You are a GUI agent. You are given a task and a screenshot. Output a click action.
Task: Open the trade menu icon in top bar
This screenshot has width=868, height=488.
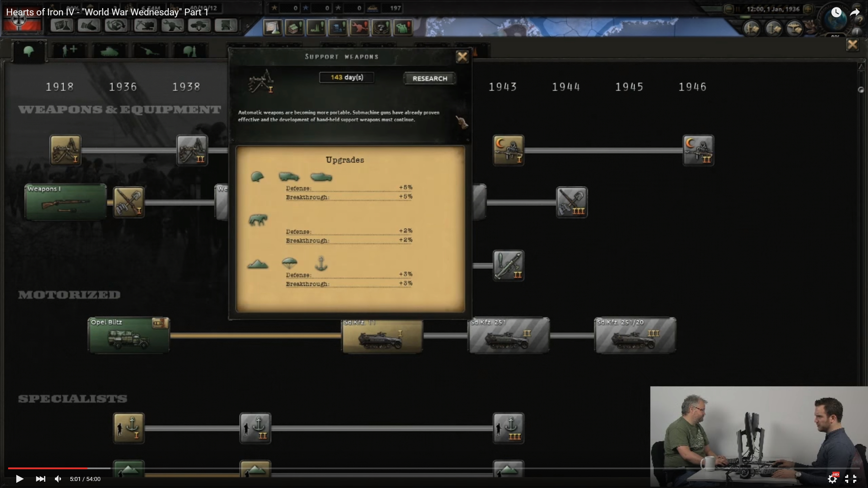(x=116, y=26)
